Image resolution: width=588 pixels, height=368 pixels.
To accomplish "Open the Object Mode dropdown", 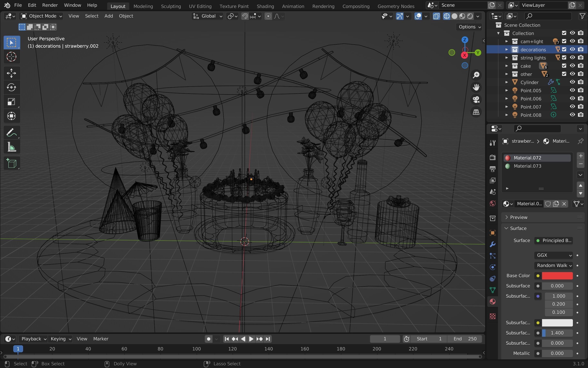I will [x=42, y=16].
